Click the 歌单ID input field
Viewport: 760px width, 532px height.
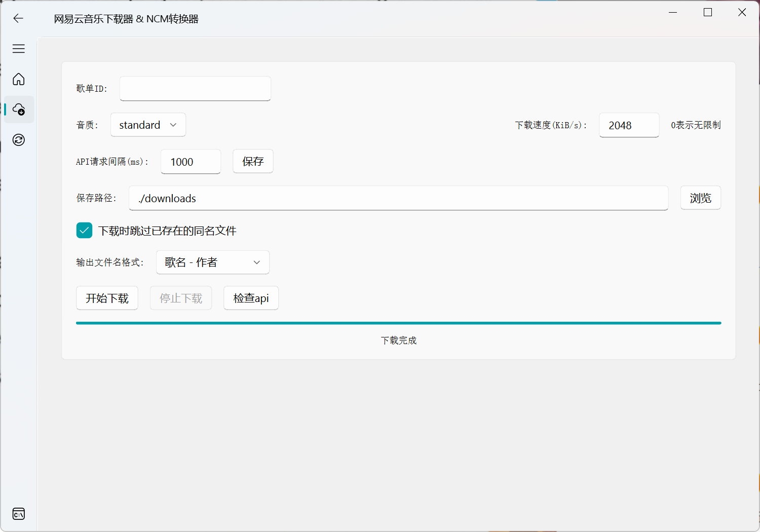195,88
